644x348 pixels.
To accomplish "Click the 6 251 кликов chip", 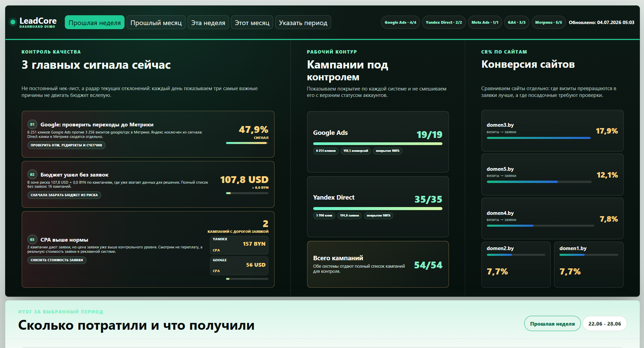I will (x=326, y=151).
